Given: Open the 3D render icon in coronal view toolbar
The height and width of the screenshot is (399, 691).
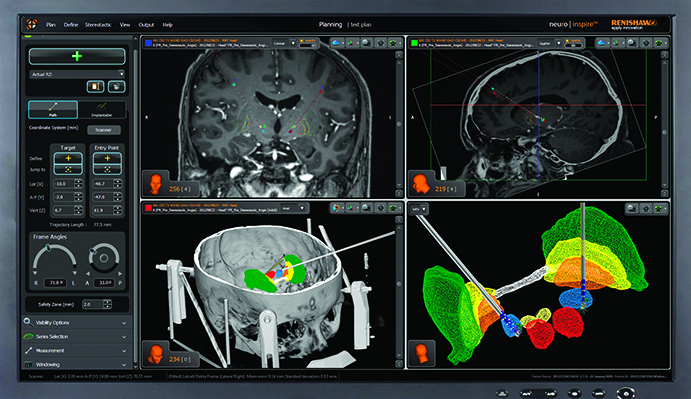Looking at the screenshot, I should (337, 43).
